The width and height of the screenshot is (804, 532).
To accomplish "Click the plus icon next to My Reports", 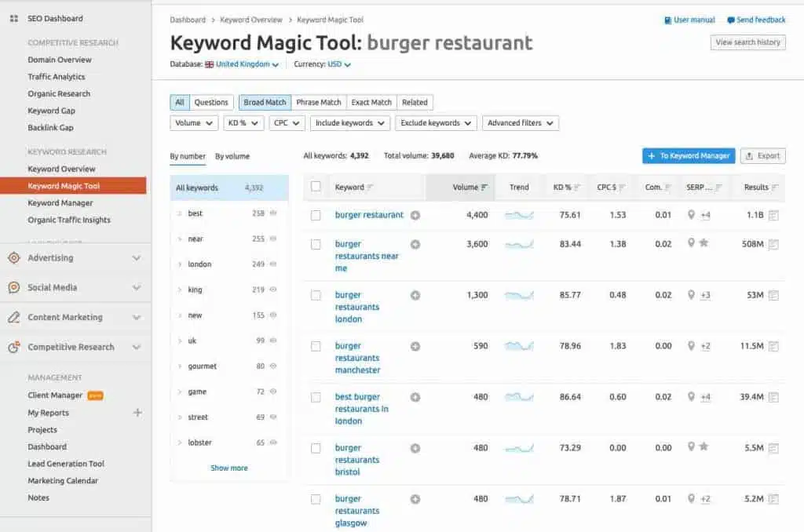I will point(137,413).
